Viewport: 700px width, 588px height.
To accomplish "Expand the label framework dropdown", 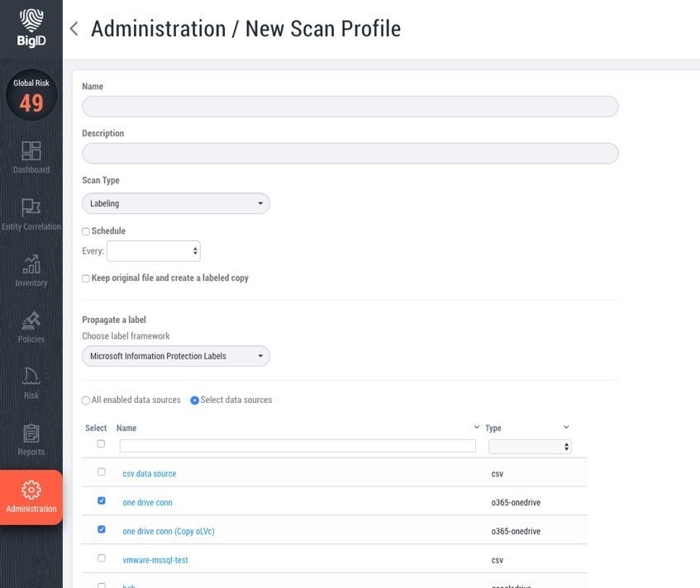I will click(x=176, y=356).
